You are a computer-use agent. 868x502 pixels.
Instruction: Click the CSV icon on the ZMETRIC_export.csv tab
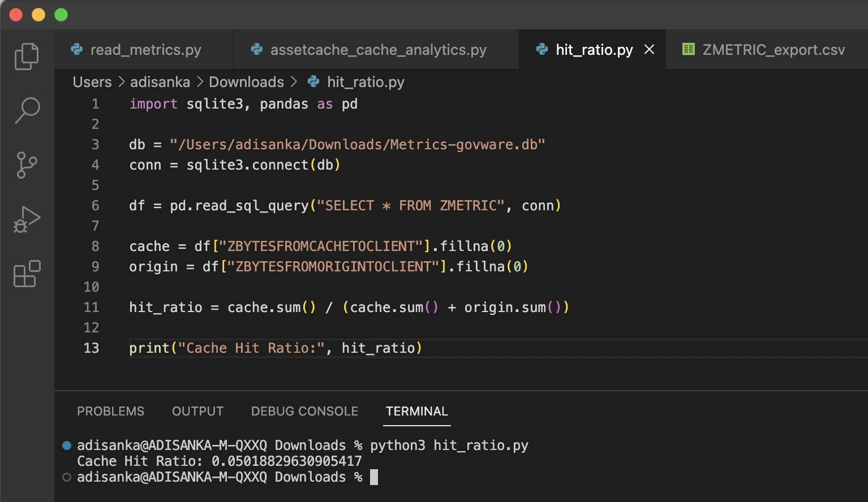pos(689,49)
